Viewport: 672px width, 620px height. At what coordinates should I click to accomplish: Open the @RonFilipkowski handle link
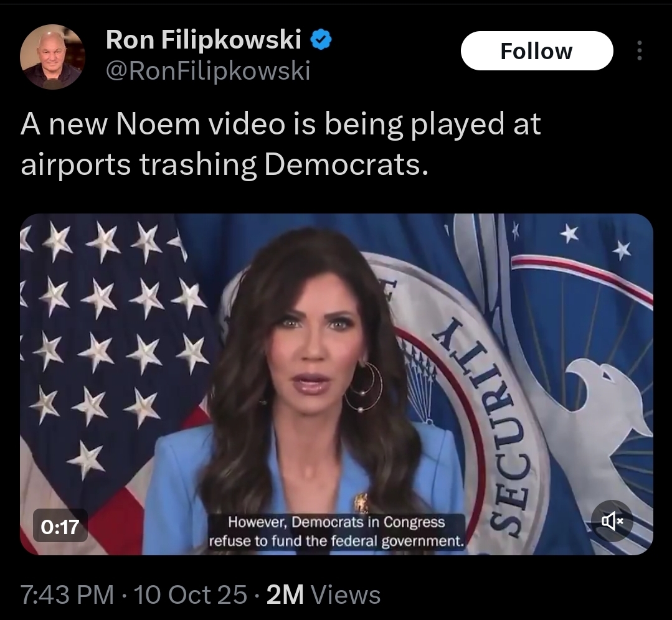(x=207, y=70)
